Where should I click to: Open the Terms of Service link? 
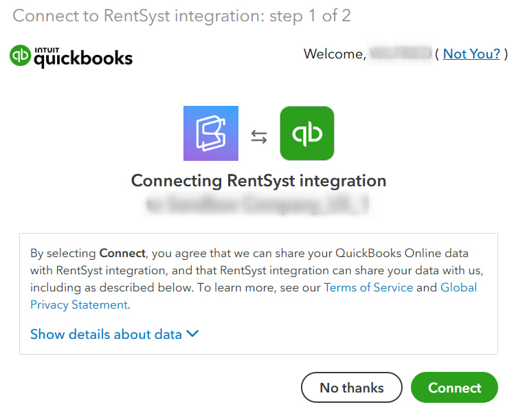[368, 287]
